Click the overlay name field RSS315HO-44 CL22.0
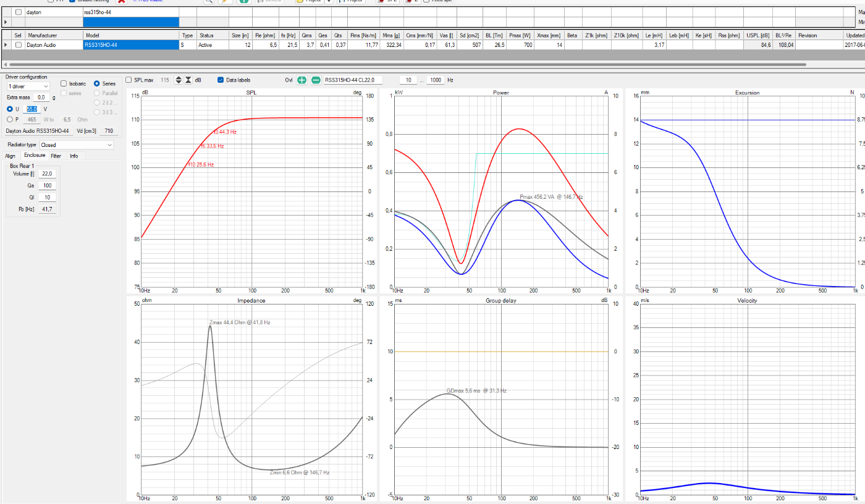 coord(353,80)
